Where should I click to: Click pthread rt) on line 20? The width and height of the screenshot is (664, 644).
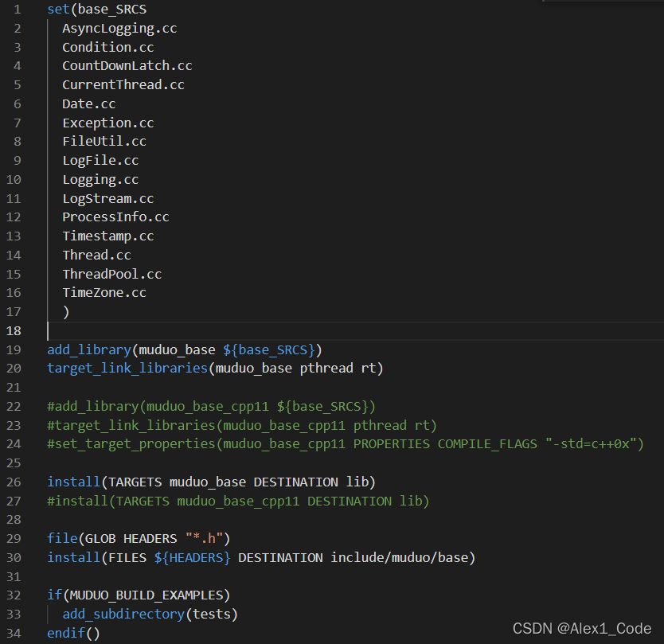click(342, 369)
